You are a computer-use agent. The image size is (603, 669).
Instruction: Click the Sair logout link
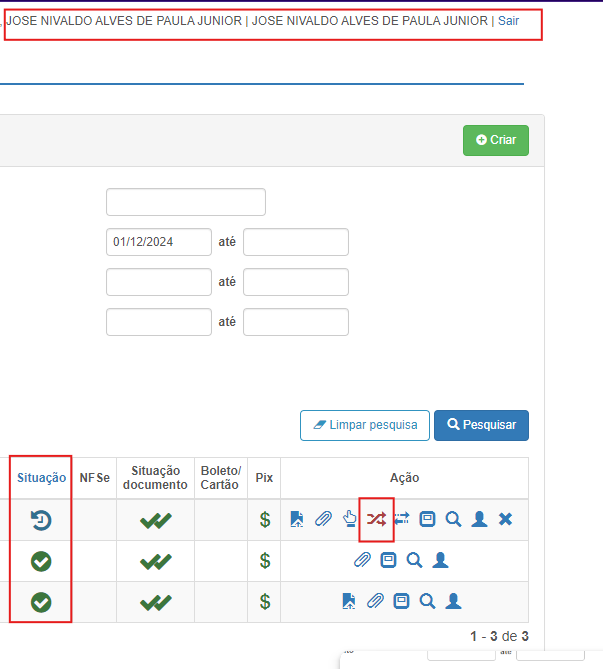point(508,20)
